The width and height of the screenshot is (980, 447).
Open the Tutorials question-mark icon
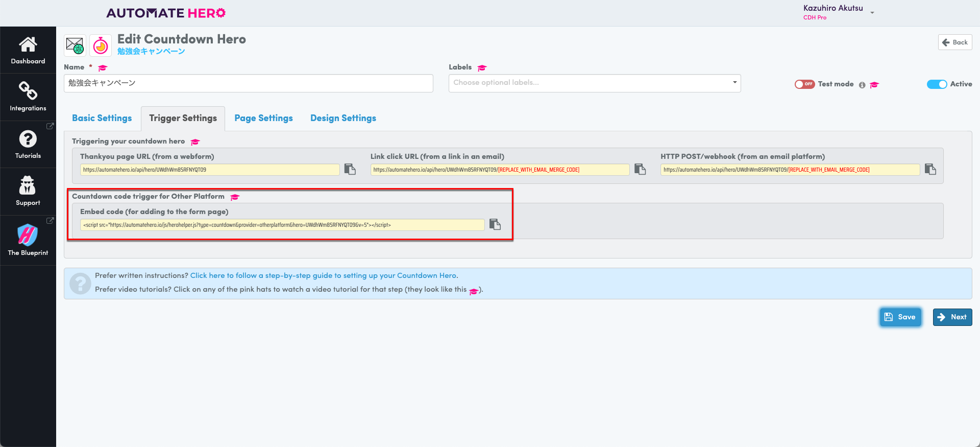tap(28, 138)
